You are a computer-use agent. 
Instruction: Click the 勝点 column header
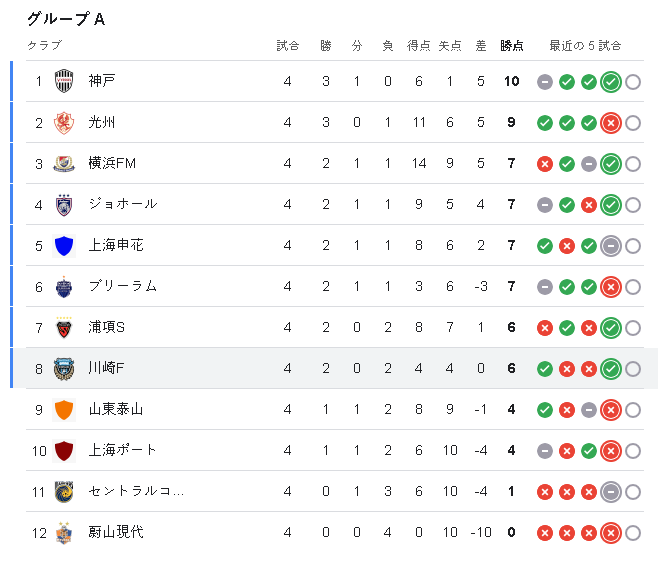click(512, 45)
